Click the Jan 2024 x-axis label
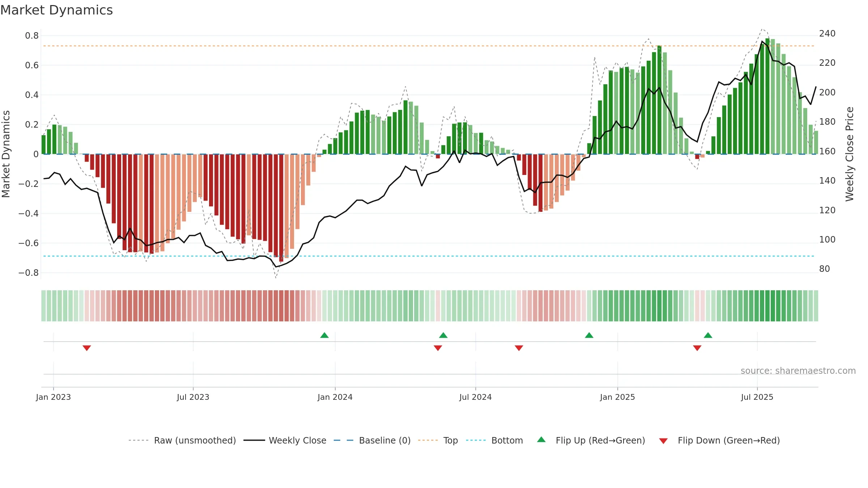The height and width of the screenshot is (488, 868). pyautogui.click(x=335, y=397)
